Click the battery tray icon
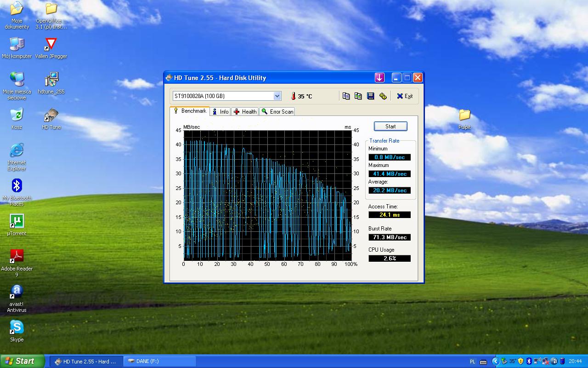This screenshot has height=368, width=588. pyautogui.click(x=562, y=362)
